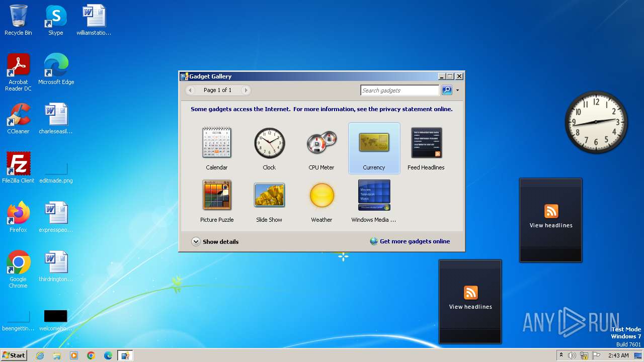The width and height of the screenshot is (644, 362).
Task: Open the volume speaker tray icon
Action: pyautogui.click(x=572, y=355)
